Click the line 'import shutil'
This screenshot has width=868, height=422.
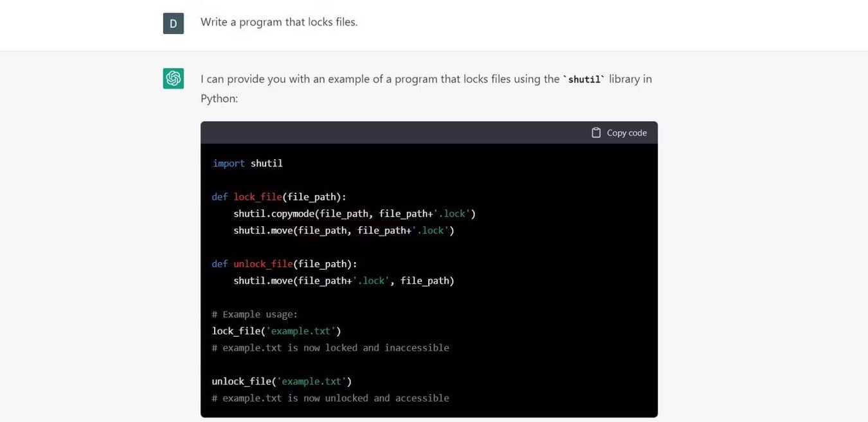[248, 163]
